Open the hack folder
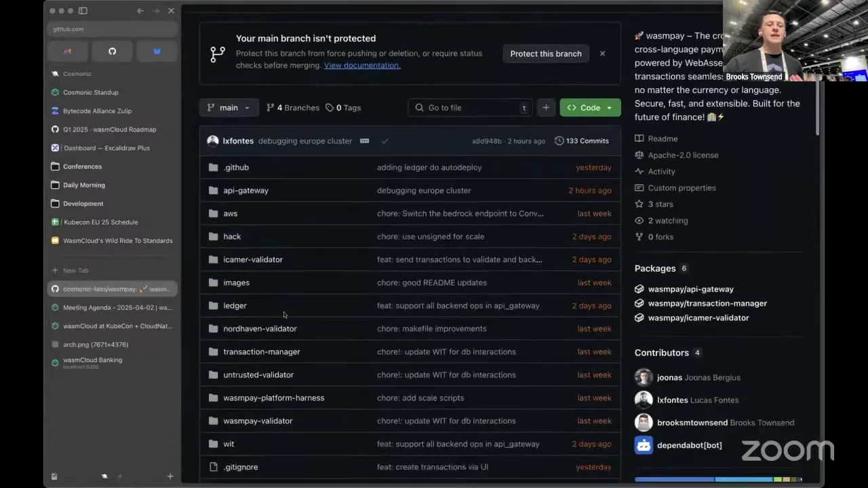The height and width of the screenshot is (488, 868). [232, 237]
